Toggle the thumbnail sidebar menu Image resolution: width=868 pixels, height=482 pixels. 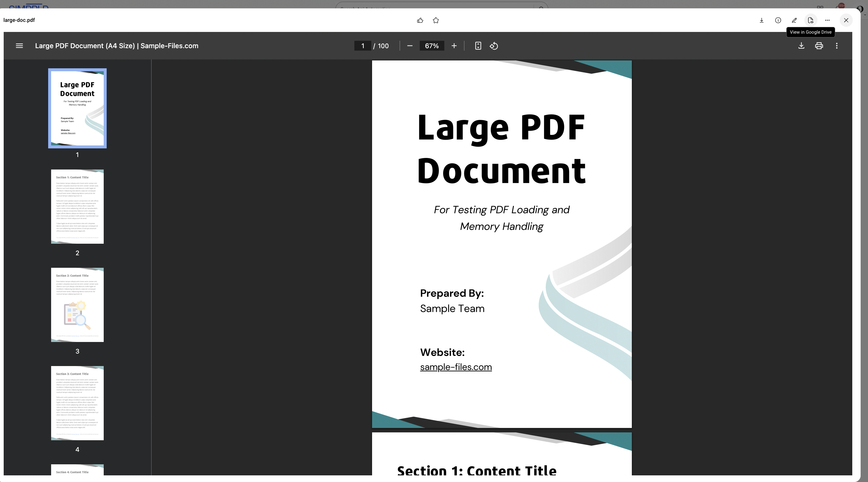[20, 46]
